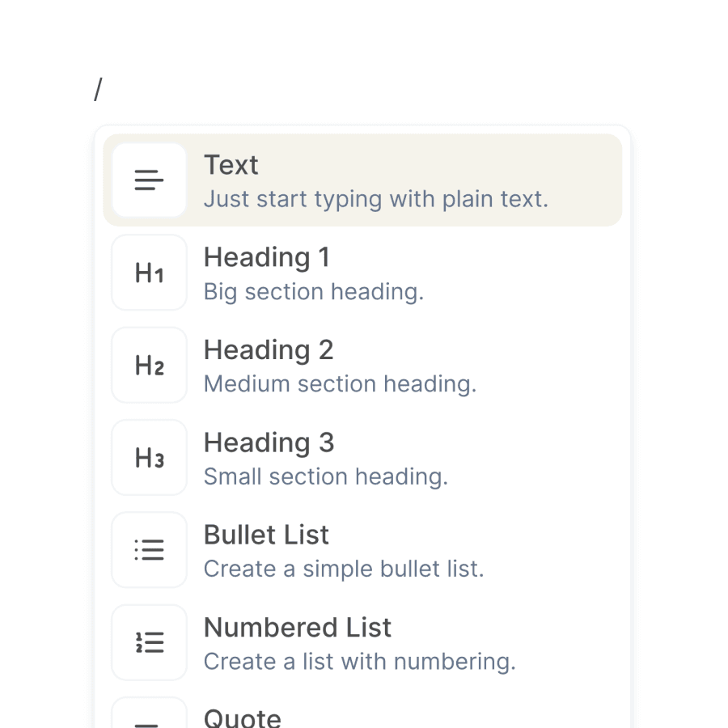The width and height of the screenshot is (728, 728).
Task: Click "Small section heading" description
Action: pos(325,476)
